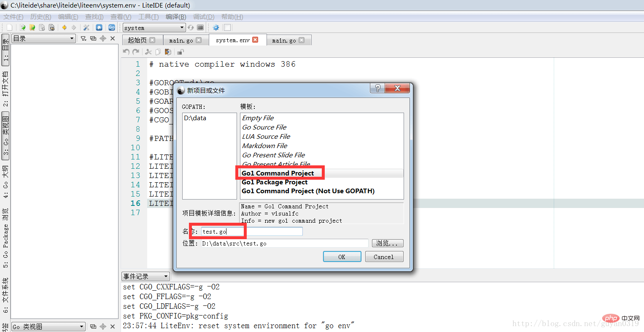The width and height of the screenshot is (644, 332).
Task: Select the Go1 Package Project template
Action: click(x=275, y=182)
